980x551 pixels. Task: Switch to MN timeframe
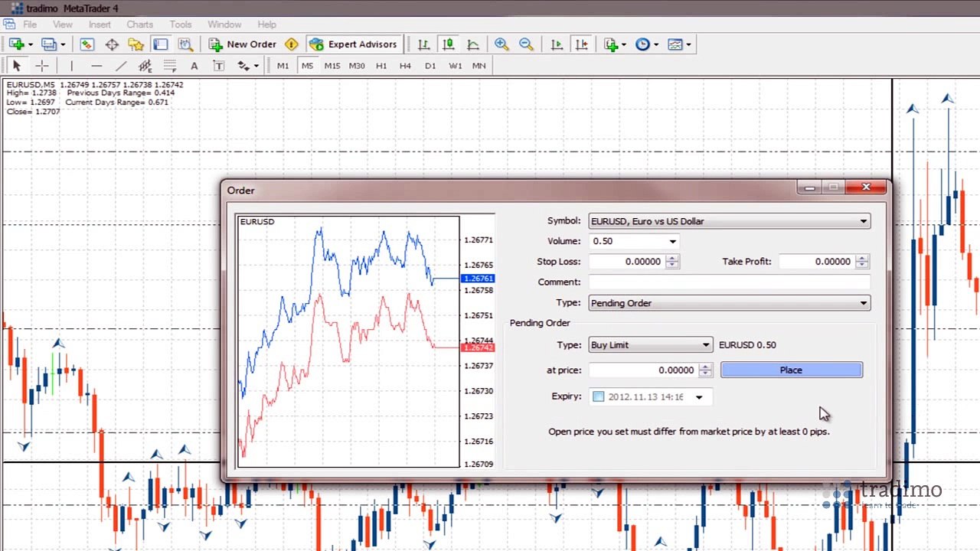479,66
